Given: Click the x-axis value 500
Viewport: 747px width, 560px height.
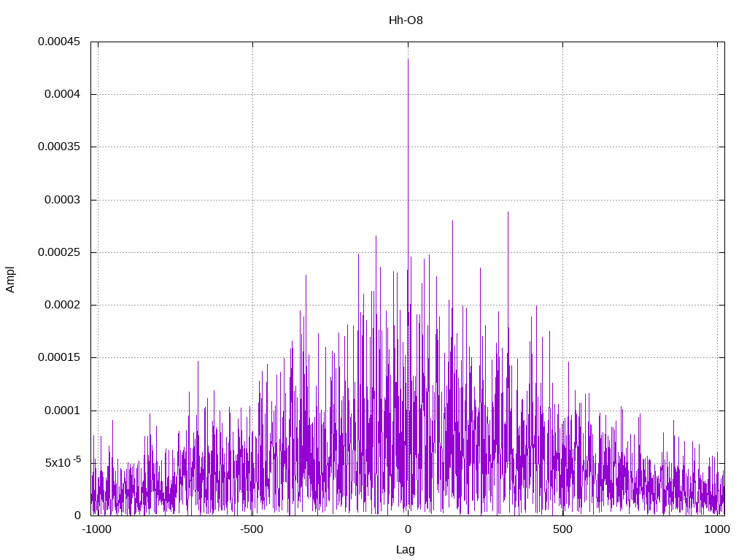Looking at the screenshot, I should click(562, 529).
